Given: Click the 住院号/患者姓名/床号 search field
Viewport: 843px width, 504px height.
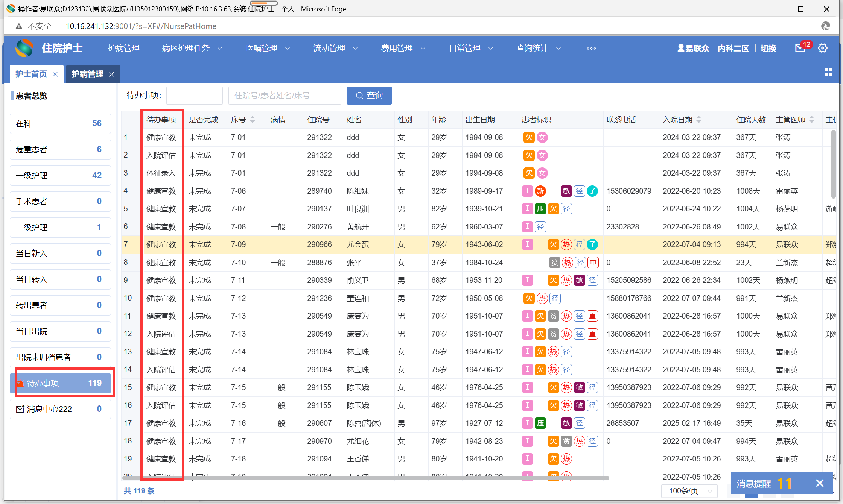Looking at the screenshot, I should (x=285, y=96).
